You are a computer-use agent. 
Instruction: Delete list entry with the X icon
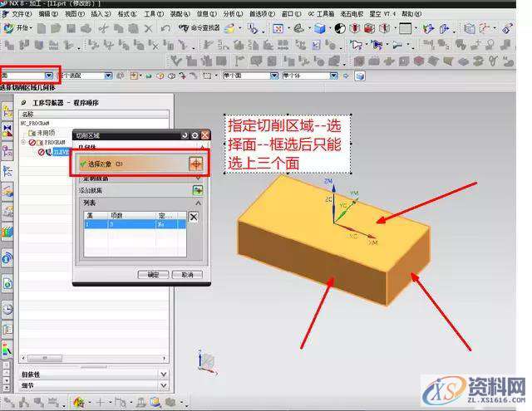pos(194,217)
